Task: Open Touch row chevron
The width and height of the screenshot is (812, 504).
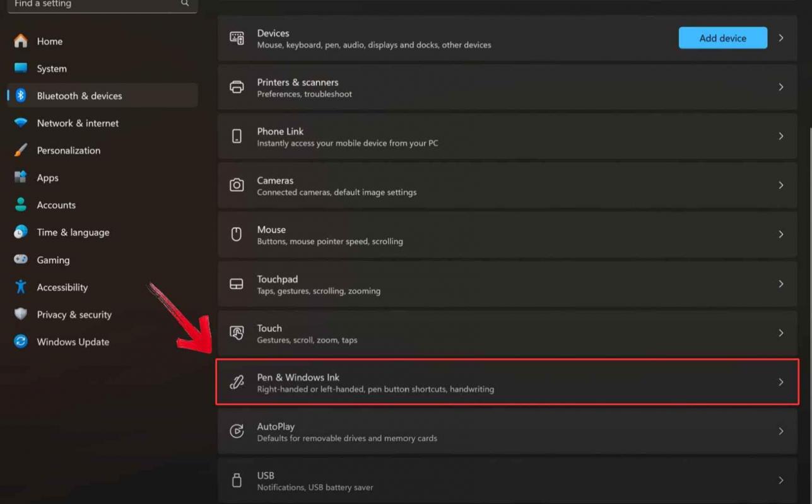Action: [781, 333]
